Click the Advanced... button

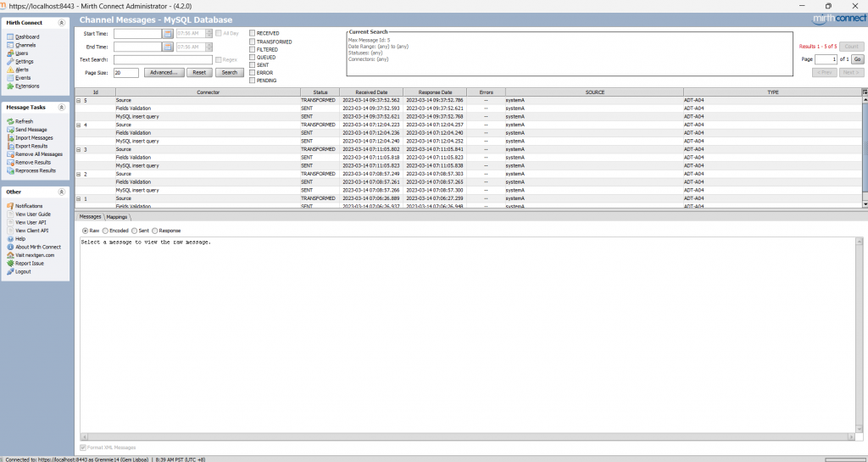point(164,73)
